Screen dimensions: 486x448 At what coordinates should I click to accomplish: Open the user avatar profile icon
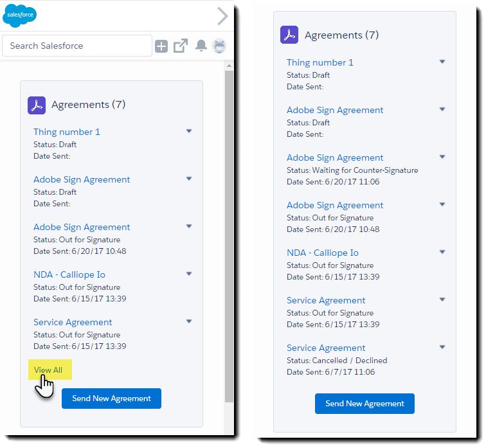click(x=219, y=46)
